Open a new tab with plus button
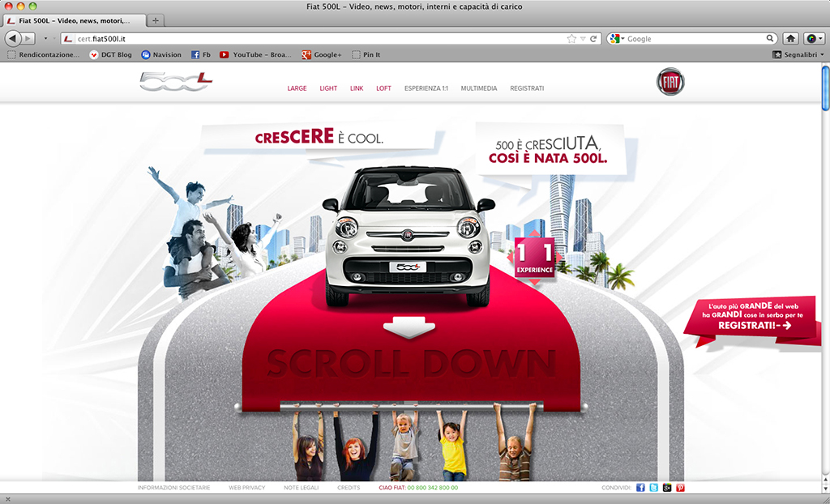Screen dimensions: 830x504 coord(156,20)
